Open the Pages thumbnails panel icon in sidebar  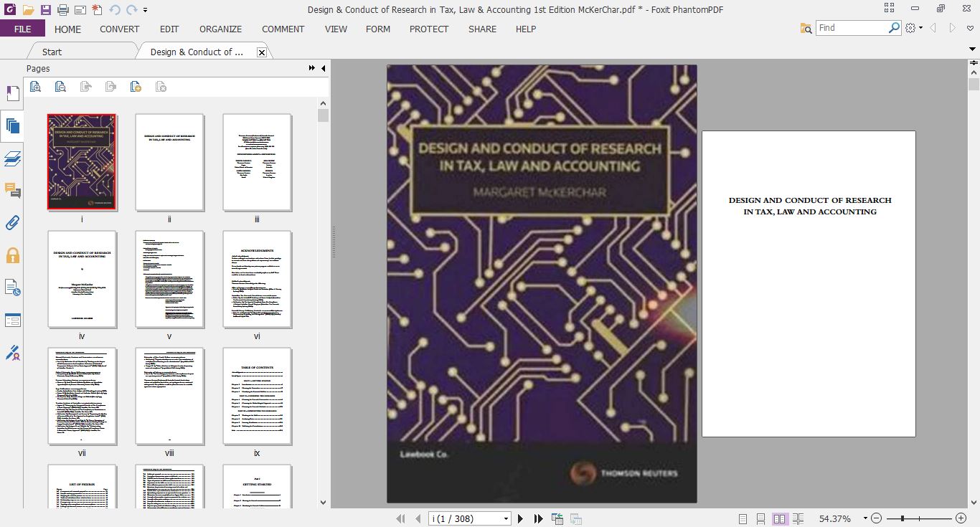click(12, 127)
